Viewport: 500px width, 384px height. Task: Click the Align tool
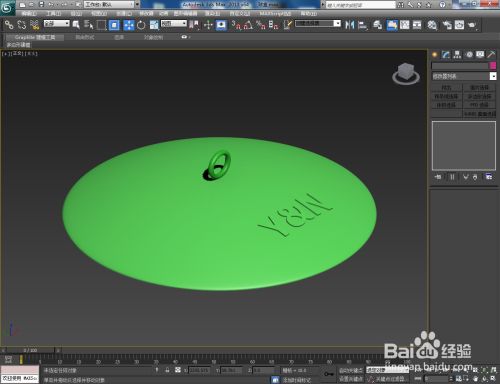coord(363,25)
